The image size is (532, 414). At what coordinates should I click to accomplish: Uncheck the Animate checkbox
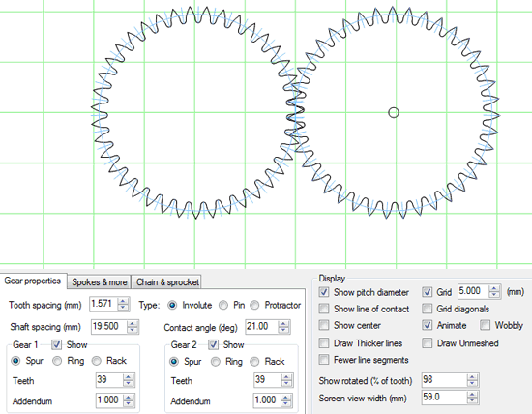coord(428,325)
